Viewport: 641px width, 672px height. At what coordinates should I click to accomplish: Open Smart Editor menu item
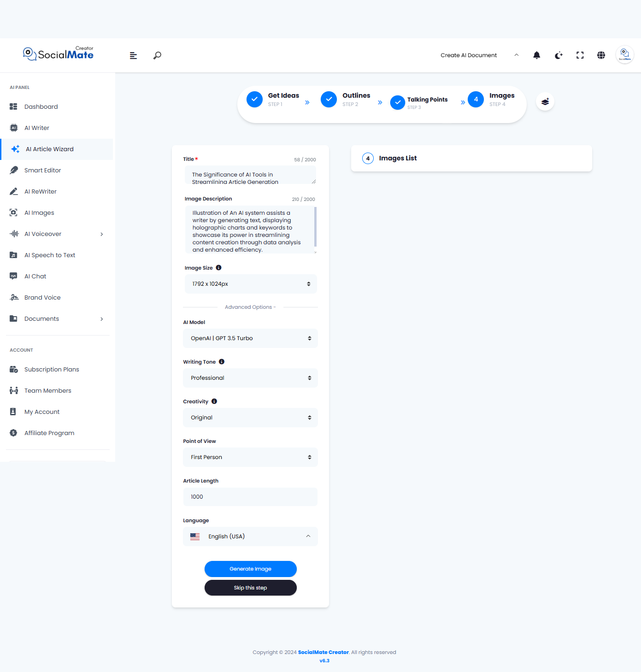coord(58,171)
